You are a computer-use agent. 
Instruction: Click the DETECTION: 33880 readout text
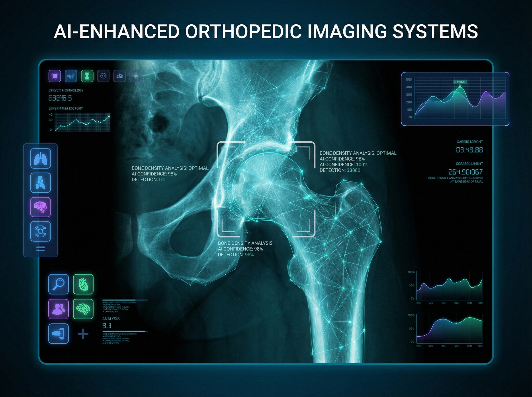click(x=340, y=170)
